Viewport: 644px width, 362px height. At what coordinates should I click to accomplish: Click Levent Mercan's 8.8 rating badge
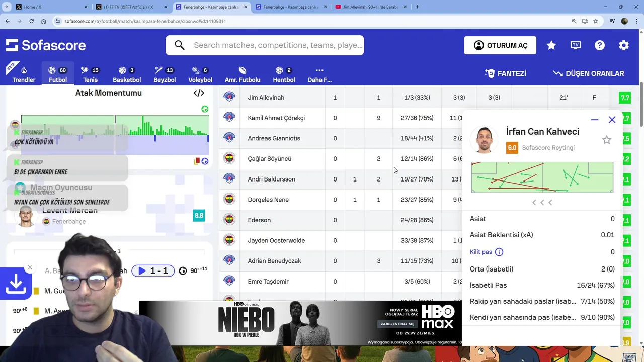click(x=199, y=216)
